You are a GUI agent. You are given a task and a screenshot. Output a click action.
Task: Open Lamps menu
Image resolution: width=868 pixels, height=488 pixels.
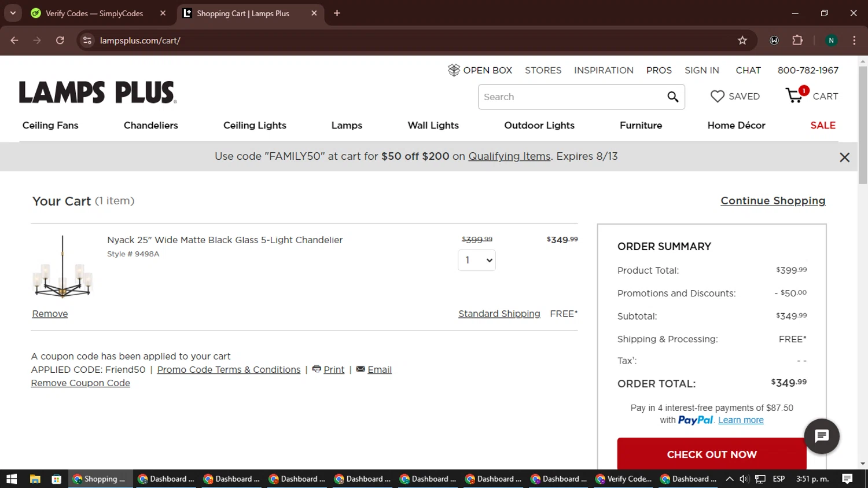[347, 125]
